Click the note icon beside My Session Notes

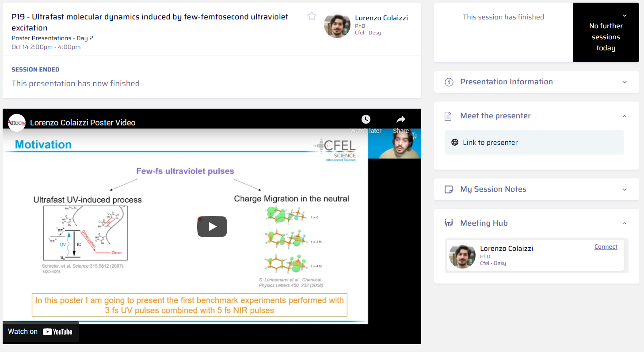(448, 189)
